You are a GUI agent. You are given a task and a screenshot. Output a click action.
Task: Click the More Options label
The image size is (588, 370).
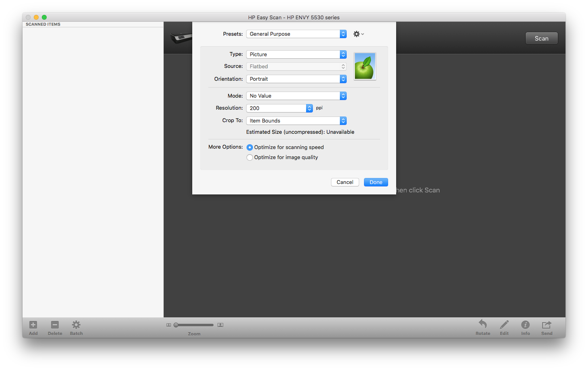(226, 147)
